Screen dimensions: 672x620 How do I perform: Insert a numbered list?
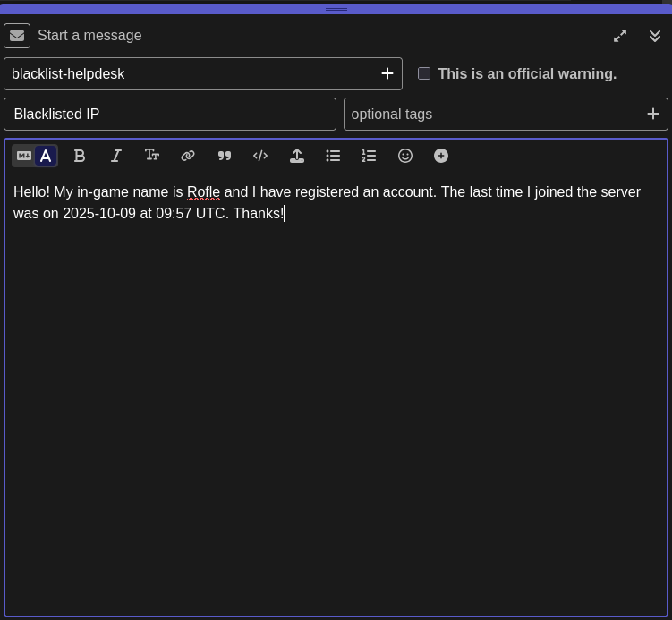point(369,156)
